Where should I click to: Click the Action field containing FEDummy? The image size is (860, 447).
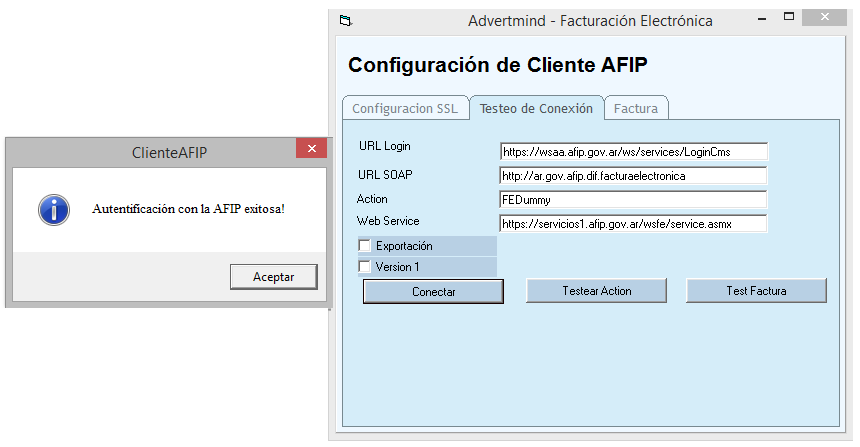(x=633, y=200)
